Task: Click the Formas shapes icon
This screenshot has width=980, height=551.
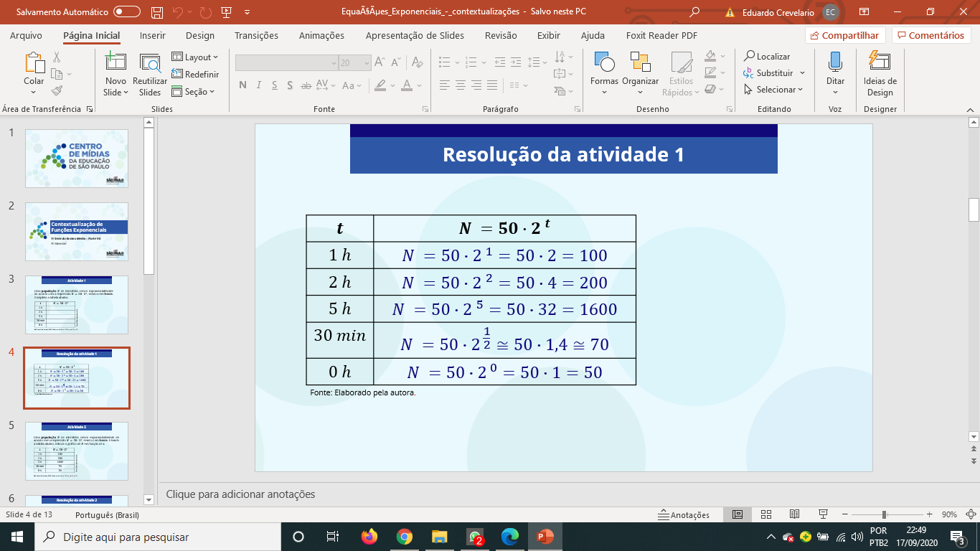Action: coord(605,62)
